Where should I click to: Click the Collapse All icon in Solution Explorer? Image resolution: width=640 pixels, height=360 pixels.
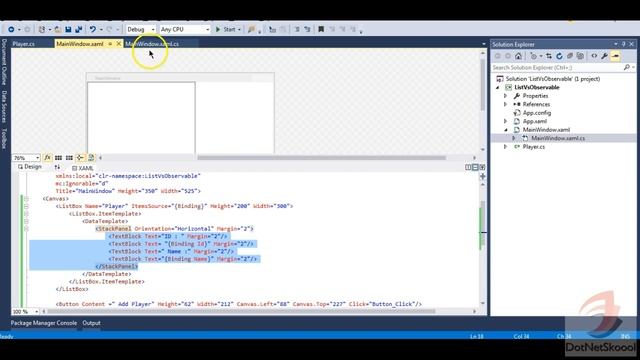(570, 56)
